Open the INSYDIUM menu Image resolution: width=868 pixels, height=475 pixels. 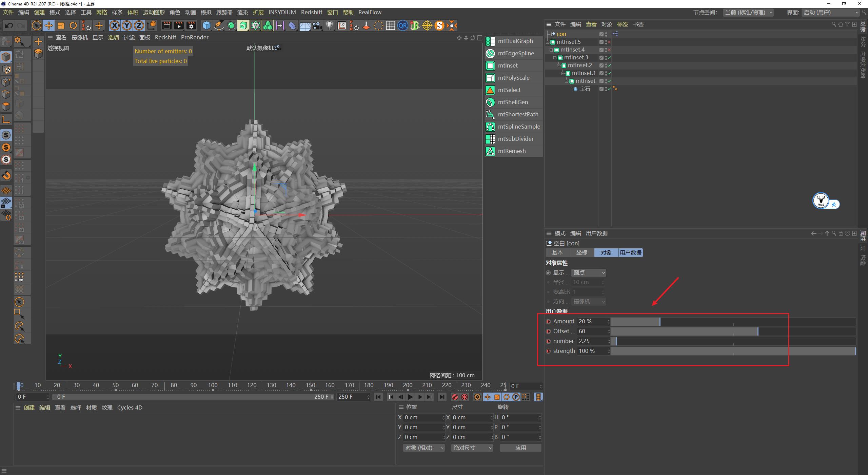(x=282, y=12)
